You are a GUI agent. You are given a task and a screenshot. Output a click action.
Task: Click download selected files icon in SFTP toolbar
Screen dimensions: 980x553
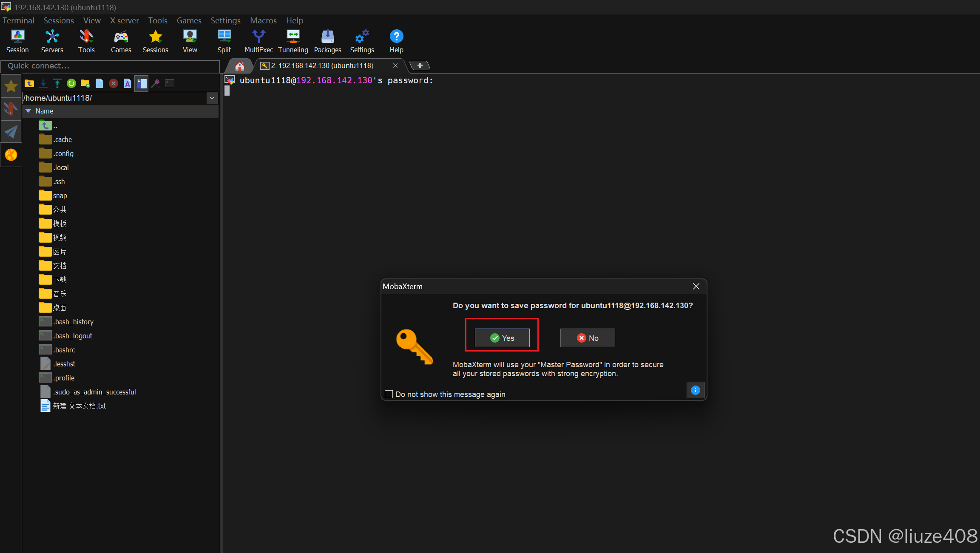pos(43,83)
